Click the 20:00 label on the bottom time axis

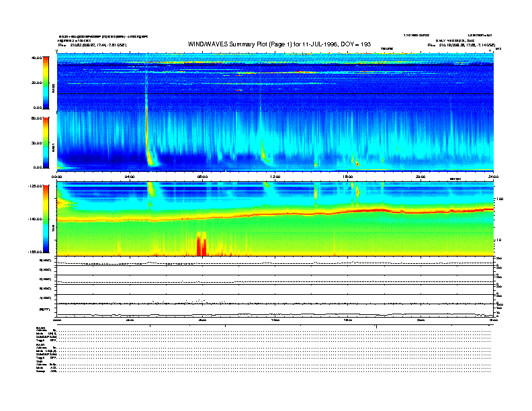420,320
